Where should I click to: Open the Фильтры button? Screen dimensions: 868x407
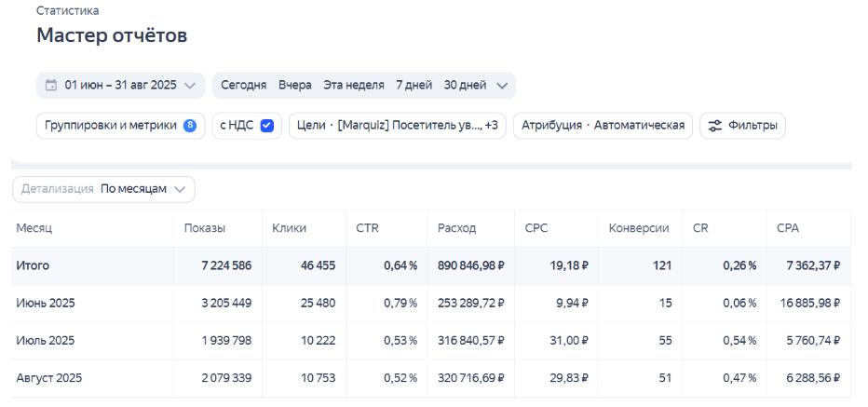(742, 126)
